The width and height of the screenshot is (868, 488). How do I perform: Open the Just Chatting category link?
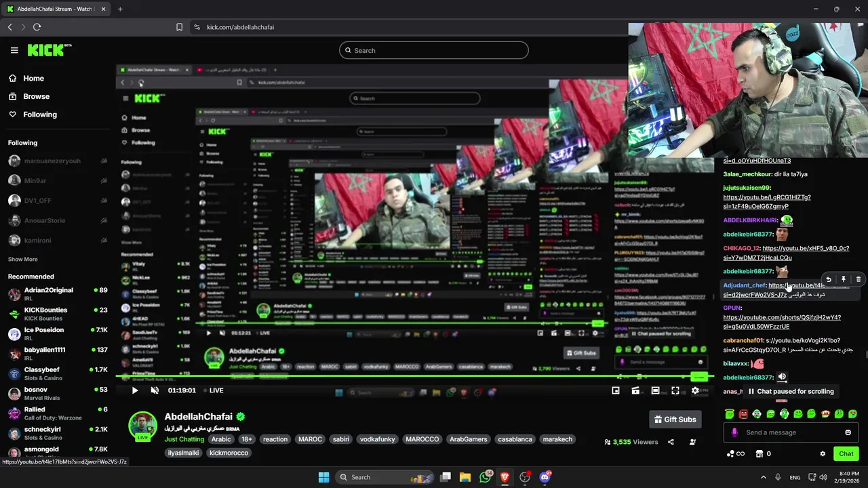[x=184, y=439]
